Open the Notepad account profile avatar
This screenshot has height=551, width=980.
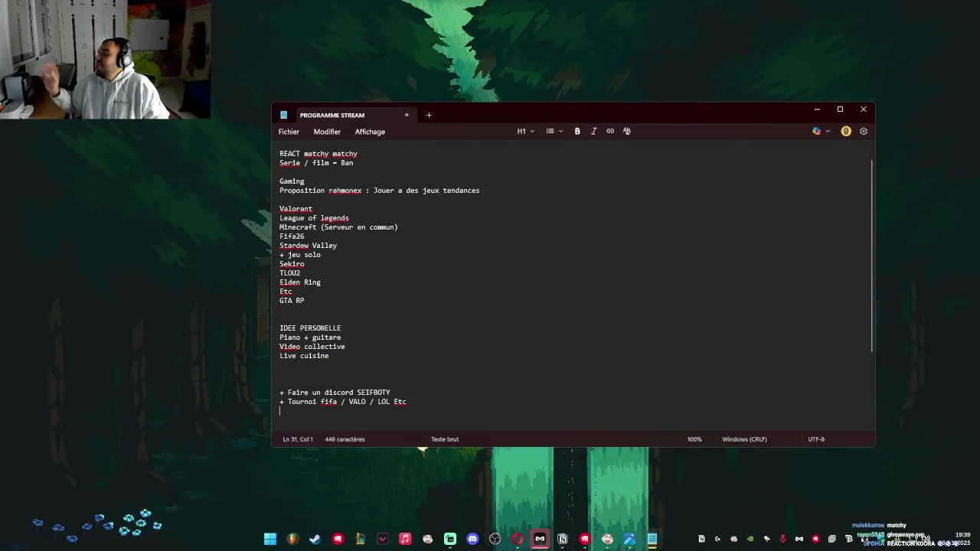[x=846, y=131]
